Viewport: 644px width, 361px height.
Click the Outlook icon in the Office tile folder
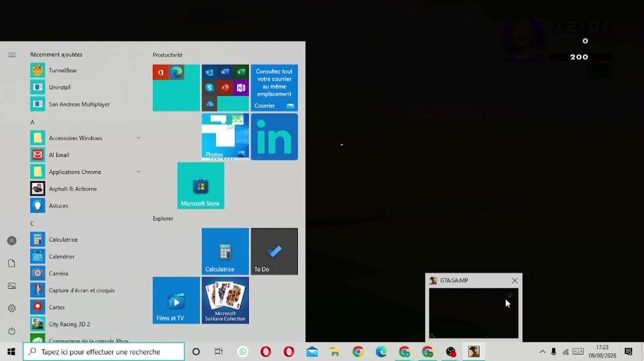click(210, 72)
